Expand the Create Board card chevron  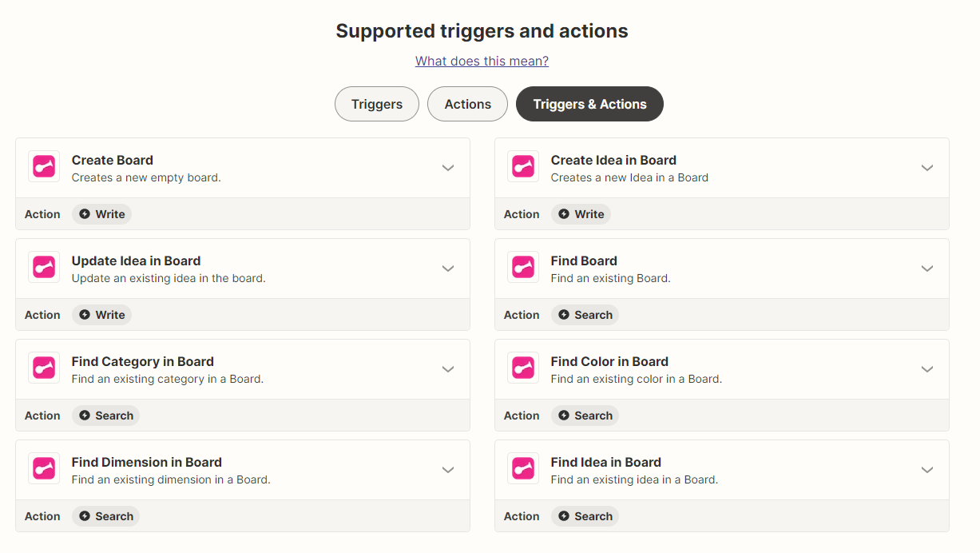(x=448, y=168)
